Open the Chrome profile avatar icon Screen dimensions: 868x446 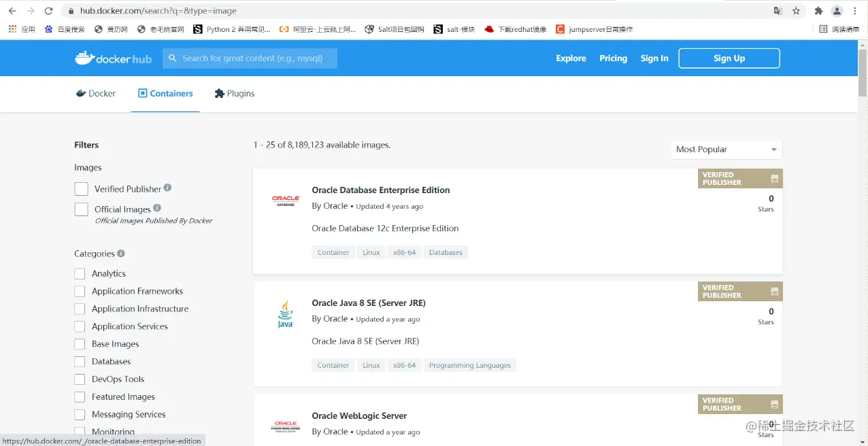[837, 11]
